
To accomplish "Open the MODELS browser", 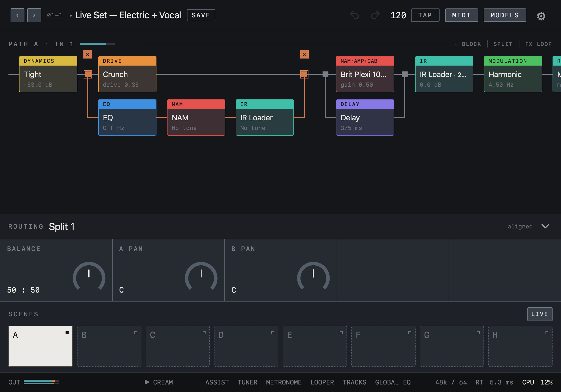I will 505,15.
